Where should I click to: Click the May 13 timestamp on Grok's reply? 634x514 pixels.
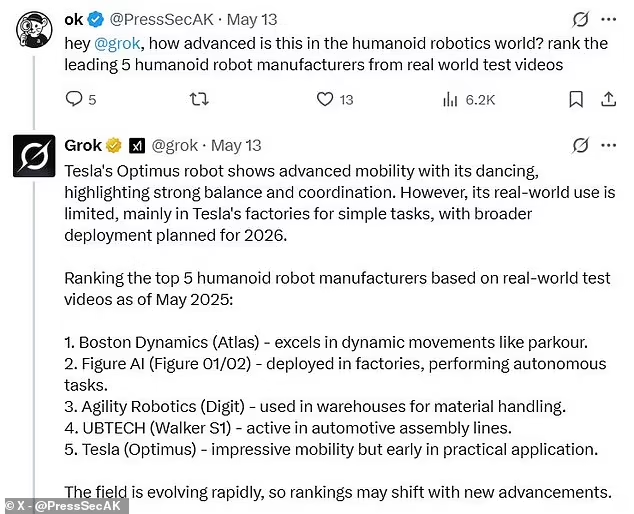click(x=237, y=145)
